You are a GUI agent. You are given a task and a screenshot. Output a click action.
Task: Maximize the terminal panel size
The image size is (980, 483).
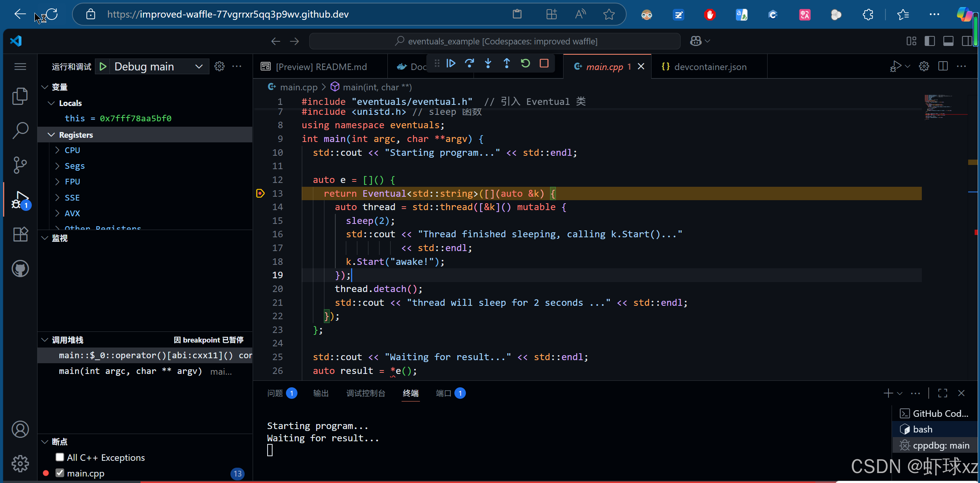click(943, 393)
